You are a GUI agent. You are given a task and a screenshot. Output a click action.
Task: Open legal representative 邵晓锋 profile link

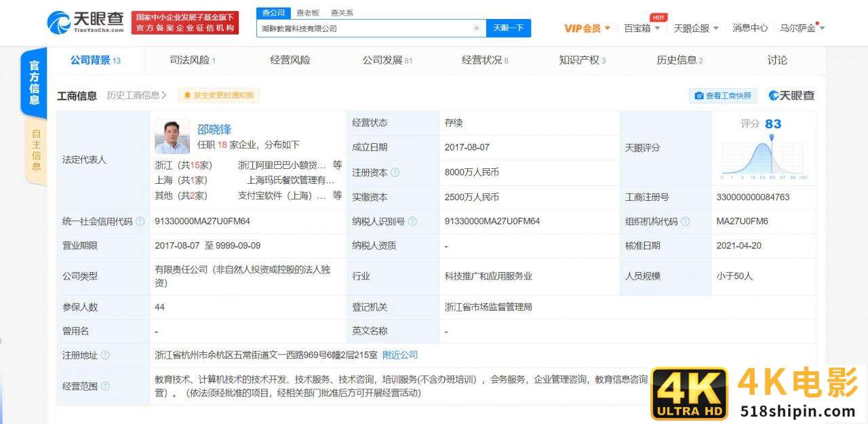click(x=214, y=129)
